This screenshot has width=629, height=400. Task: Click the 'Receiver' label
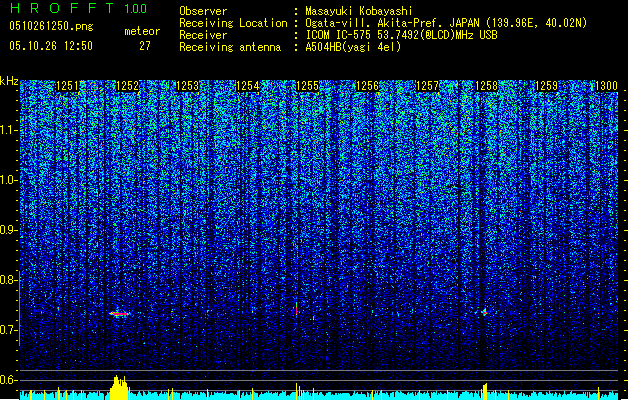(x=203, y=35)
